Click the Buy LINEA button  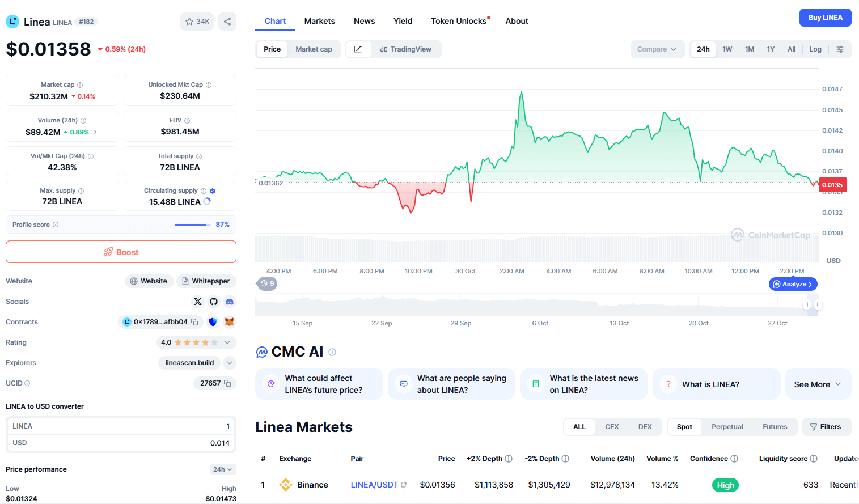(825, 18)
